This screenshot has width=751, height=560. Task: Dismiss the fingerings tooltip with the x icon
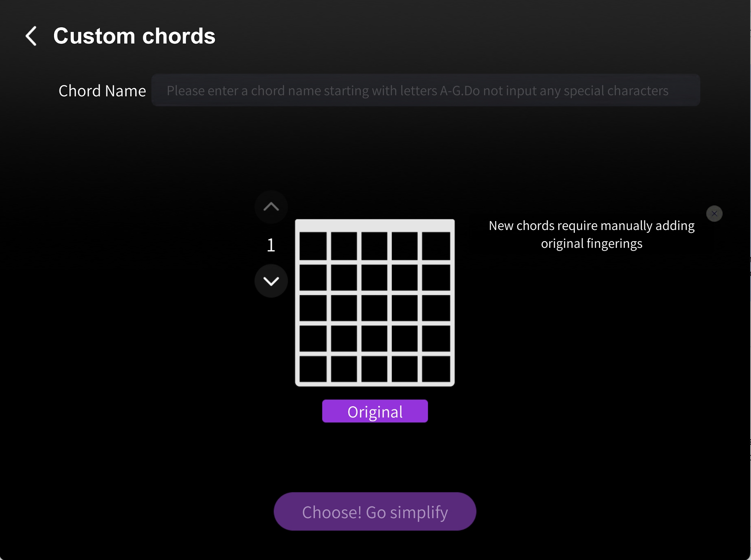714,213
